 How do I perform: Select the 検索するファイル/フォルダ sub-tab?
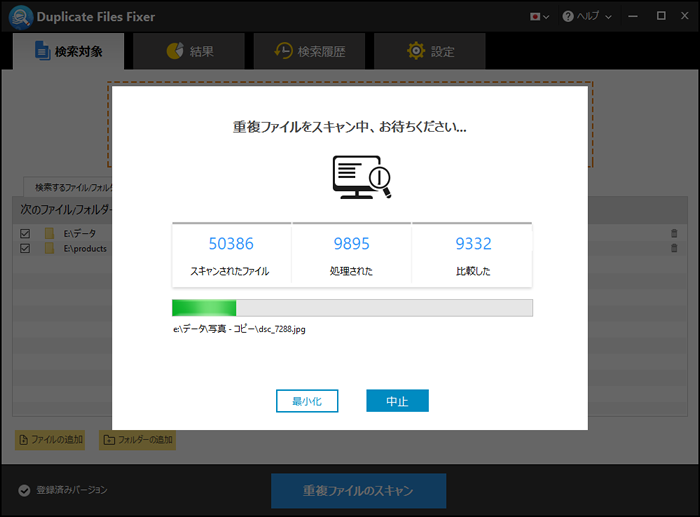(67, 187)
